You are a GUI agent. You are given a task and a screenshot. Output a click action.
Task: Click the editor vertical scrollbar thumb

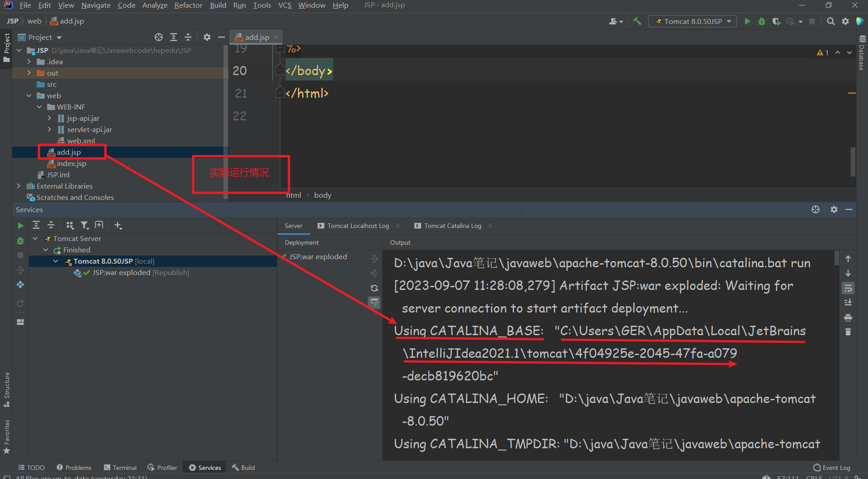click(x=853, y=161)
